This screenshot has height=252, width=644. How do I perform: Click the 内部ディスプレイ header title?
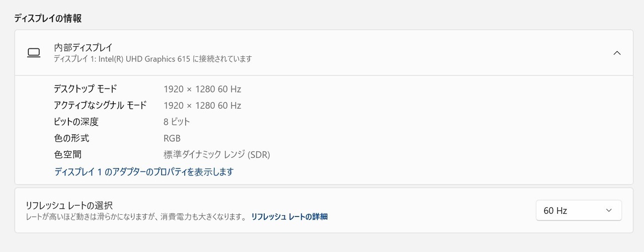point(84,48)
